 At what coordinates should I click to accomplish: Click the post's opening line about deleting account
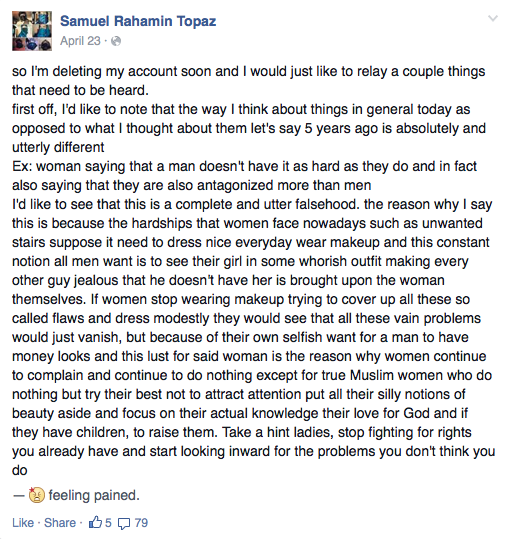[x=249, y=72]
